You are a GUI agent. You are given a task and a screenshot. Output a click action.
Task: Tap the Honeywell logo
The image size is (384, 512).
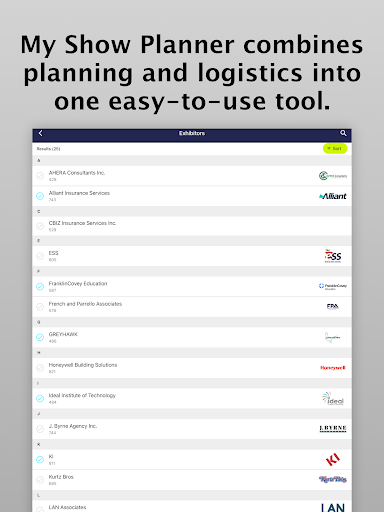(333, 368)
